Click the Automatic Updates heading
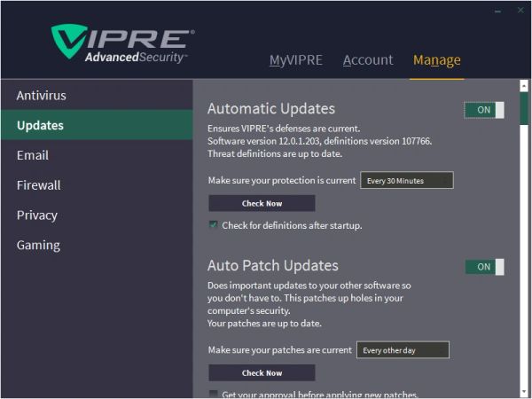This screenshot has height=399, width=532. click(271, 108)
